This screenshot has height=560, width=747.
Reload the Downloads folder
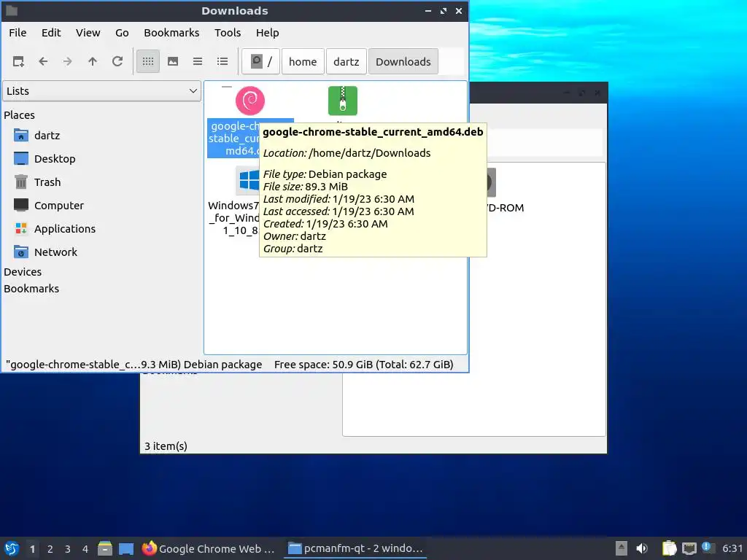[x=117, y=61]
